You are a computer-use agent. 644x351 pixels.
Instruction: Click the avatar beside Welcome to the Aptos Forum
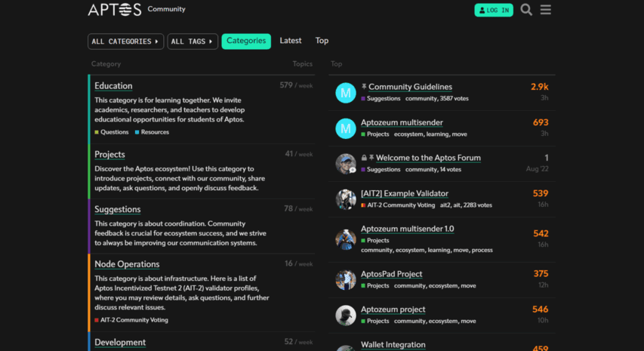(346, 164)
